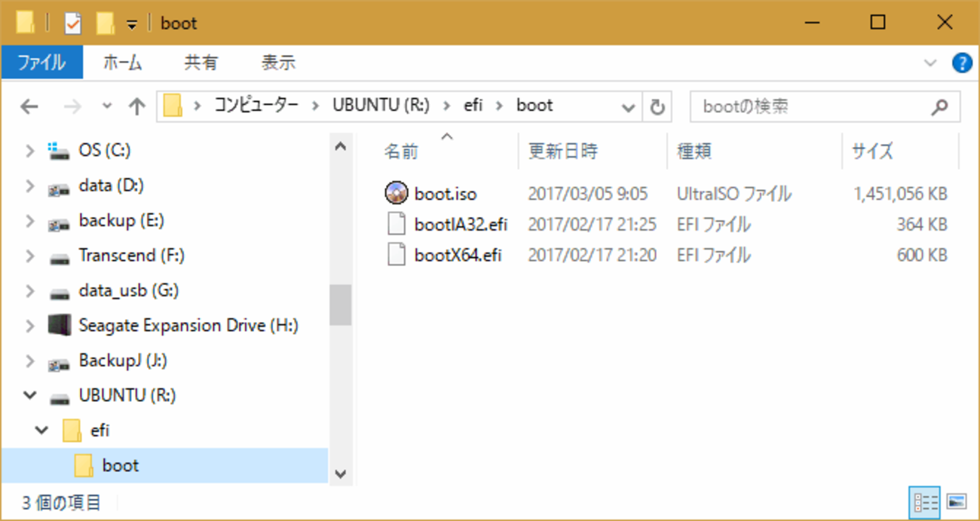Image resolution: width=980 pixels, height=521 pixels.
Task: Select Seagate Expansion Drive (H:)
Action: coord(188,326)
